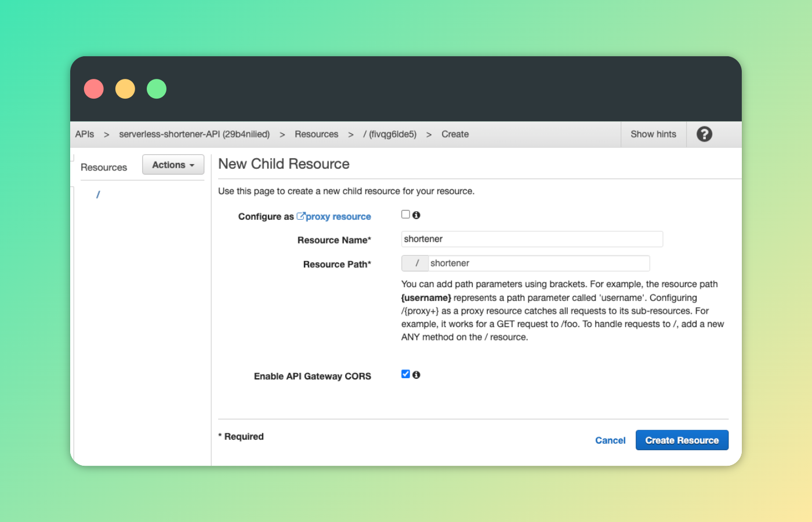Open the help question mark icon
Image resolution: width=812 pixels, height=522 pixels.
coord(704,134)
